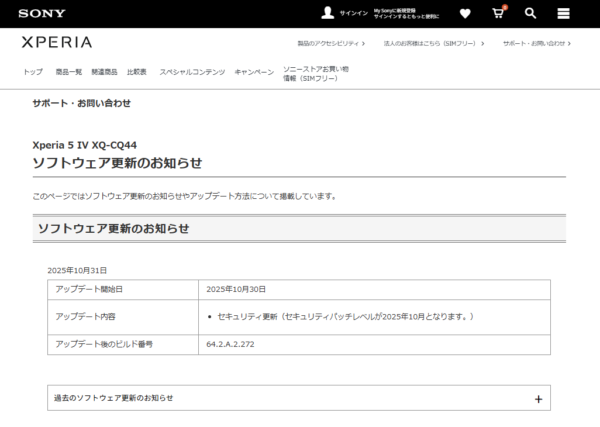Open 法人のお客様はこちら (SIMフリー) link
600x427 pixels.
point(434,44)
